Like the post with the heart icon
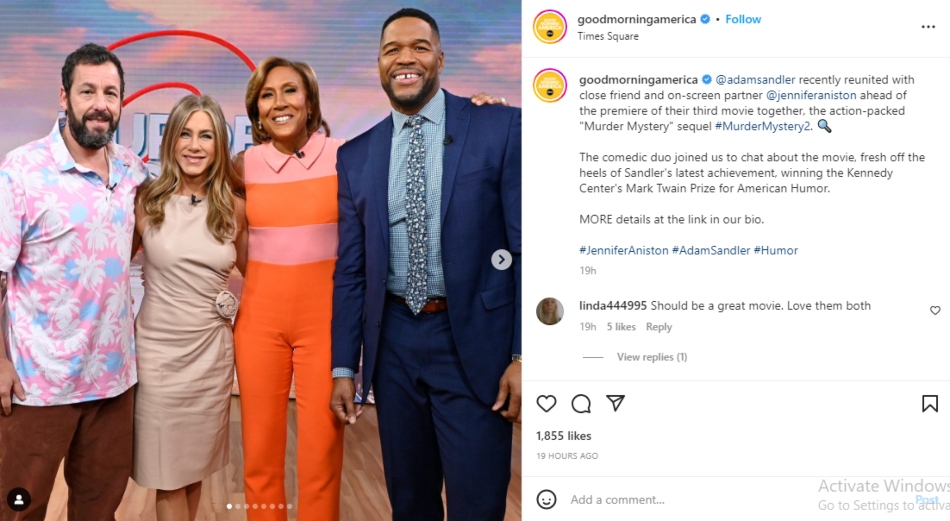This screenshot has width=950, height=521. (x=546, y=403)
